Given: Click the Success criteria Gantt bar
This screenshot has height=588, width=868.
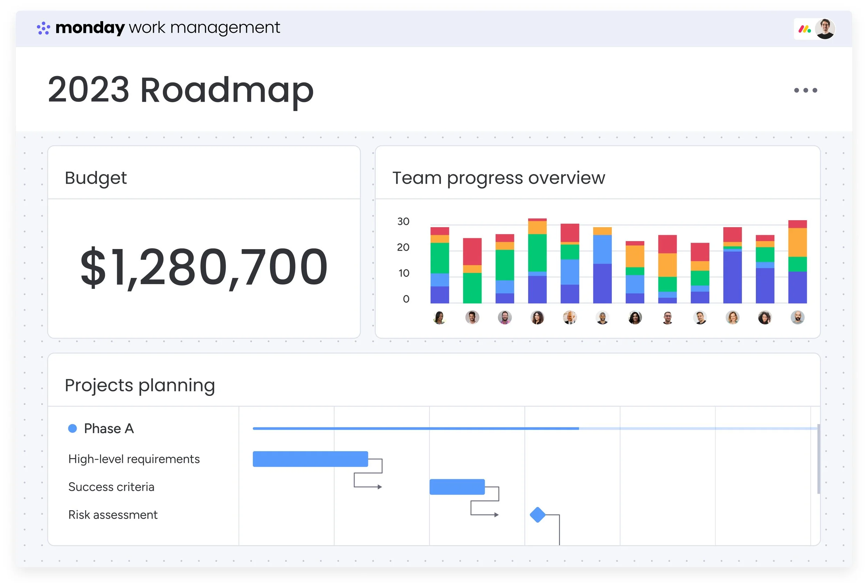Looking at the screenshot, I should pyautogui.click(x=457, y=486).
